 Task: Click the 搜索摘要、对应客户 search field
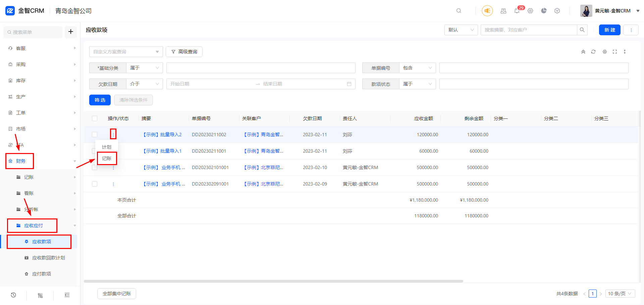(x=529, y=30)
